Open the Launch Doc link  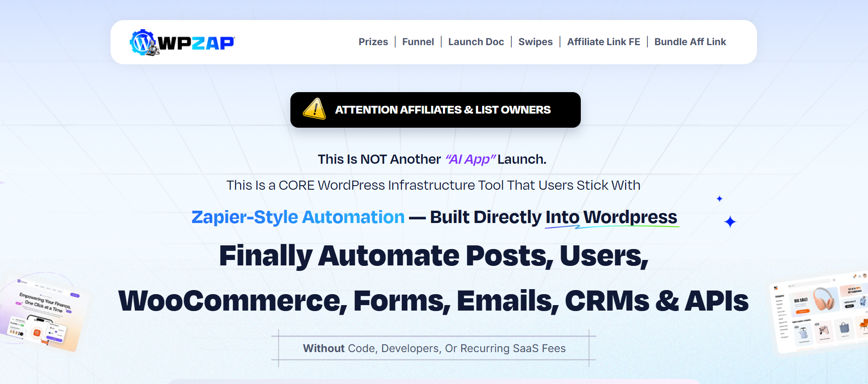476,42
